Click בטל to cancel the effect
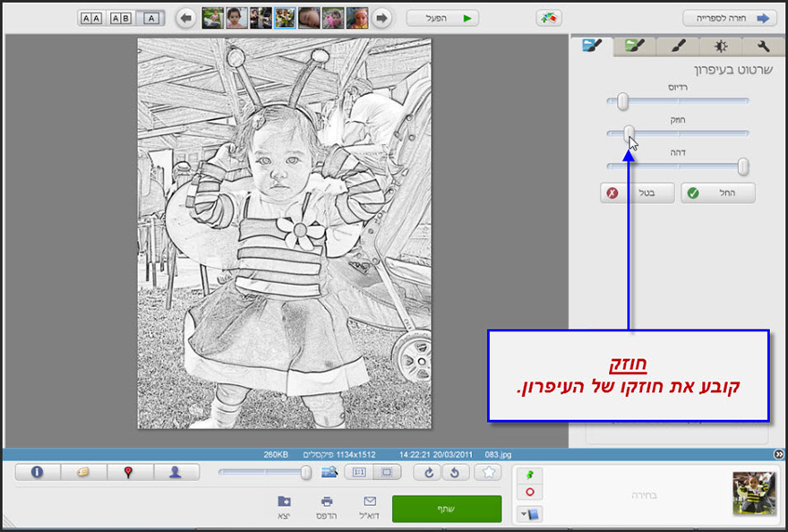This screenshot has height=532, width=788. click(637, 193)
